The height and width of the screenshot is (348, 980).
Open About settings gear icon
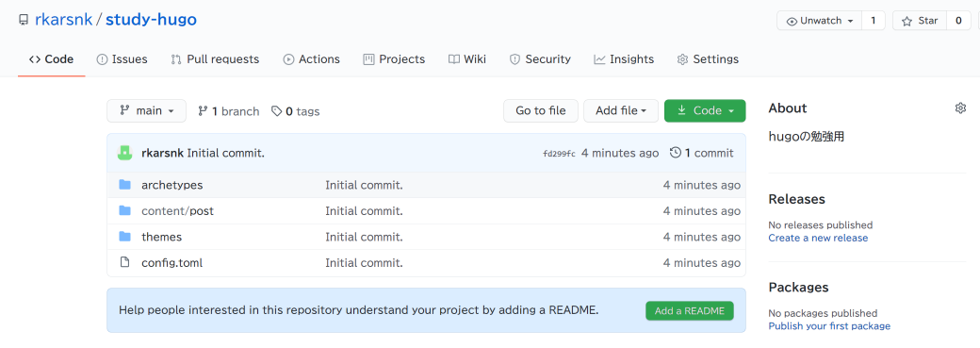point(960,108)
